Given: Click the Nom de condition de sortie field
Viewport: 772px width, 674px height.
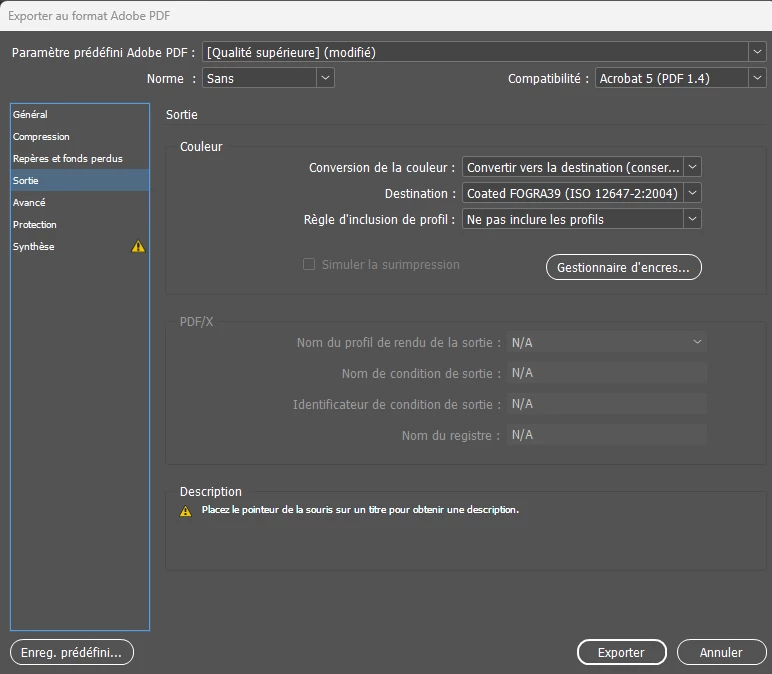Looking at the screenshot, I should tap(607, 373).
